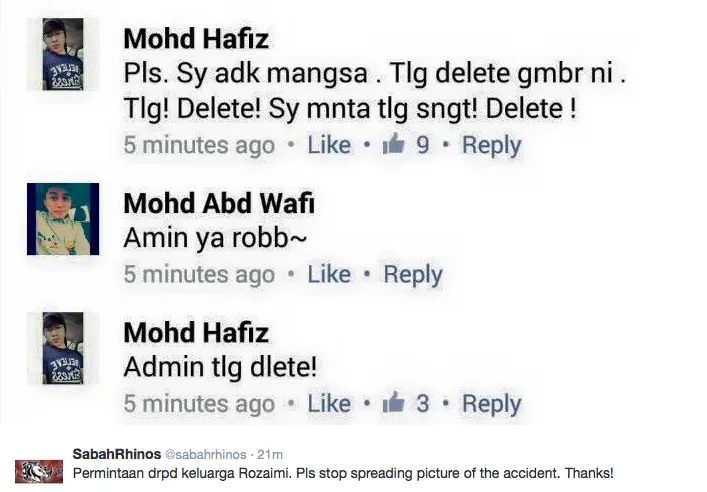The height and width of the screenshot is (492, 707).
Task: Click Mohd Hafiz's avatar beside "Pls. Sy adk mangsa" comment
Action: point(63,55)
